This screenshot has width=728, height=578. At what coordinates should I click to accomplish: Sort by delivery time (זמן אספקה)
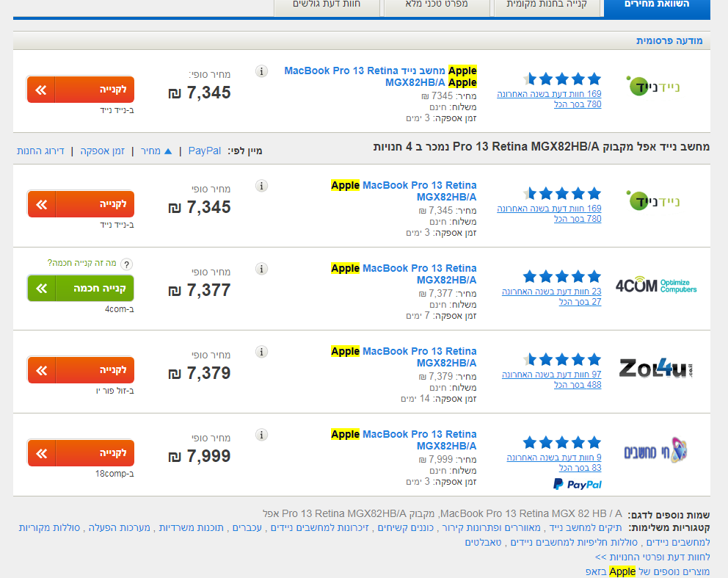pos(102,151)
